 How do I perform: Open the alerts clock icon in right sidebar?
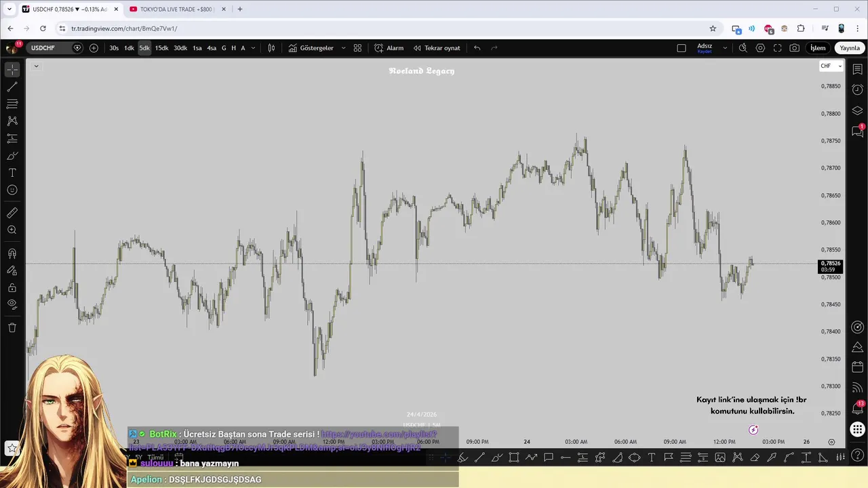coord(858,90)
